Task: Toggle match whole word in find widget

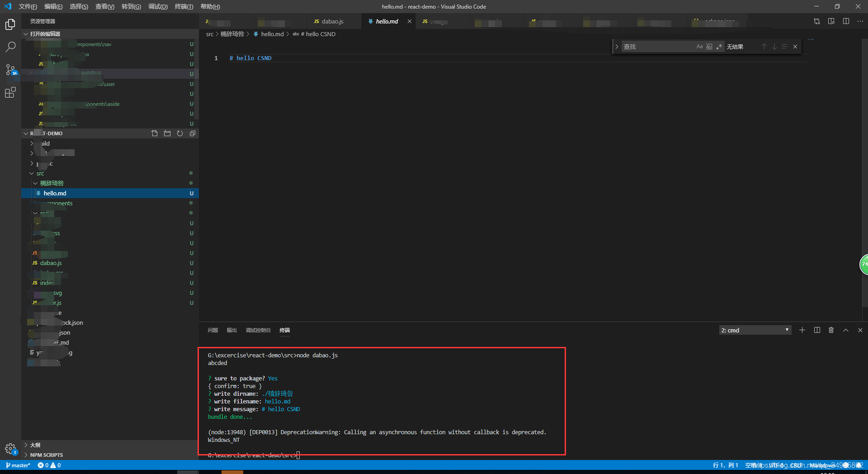Action: coord(709,47)
